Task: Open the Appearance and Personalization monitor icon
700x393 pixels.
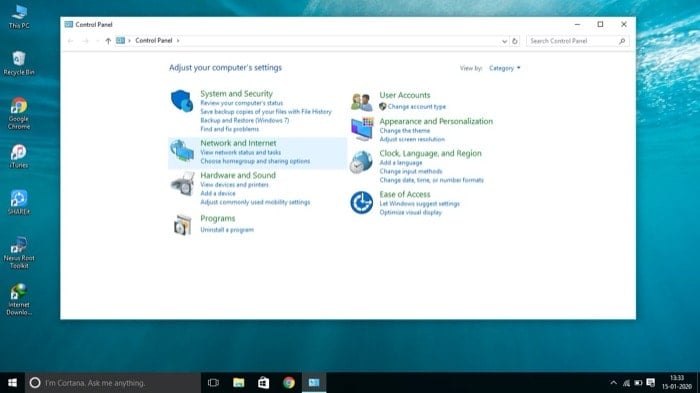Action: point(362,129)
